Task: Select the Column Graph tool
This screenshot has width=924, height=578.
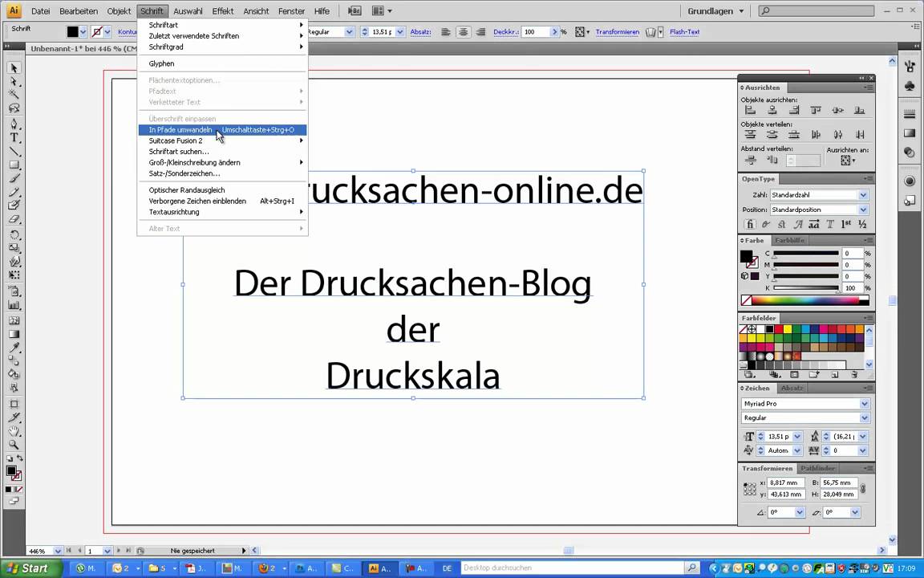Action: [x=14, y=306]
